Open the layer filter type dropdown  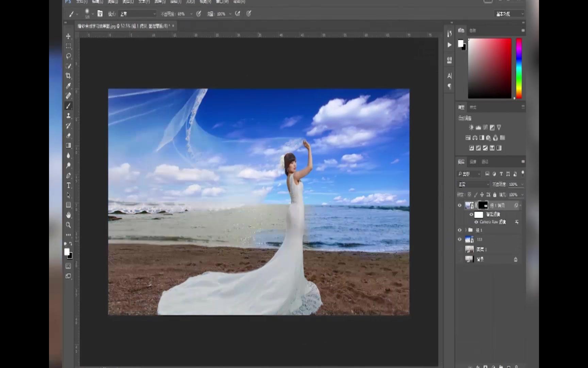pos(469,174)
